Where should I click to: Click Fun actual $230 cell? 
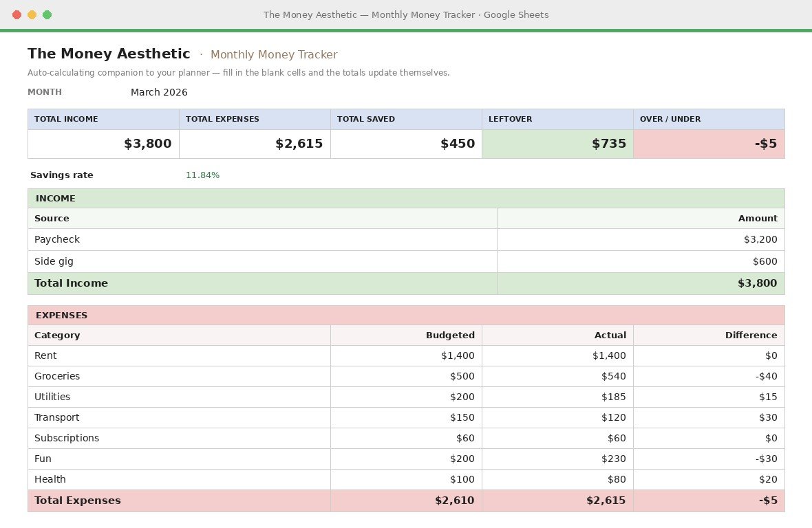pyautogui.click(x=557, y=459)
